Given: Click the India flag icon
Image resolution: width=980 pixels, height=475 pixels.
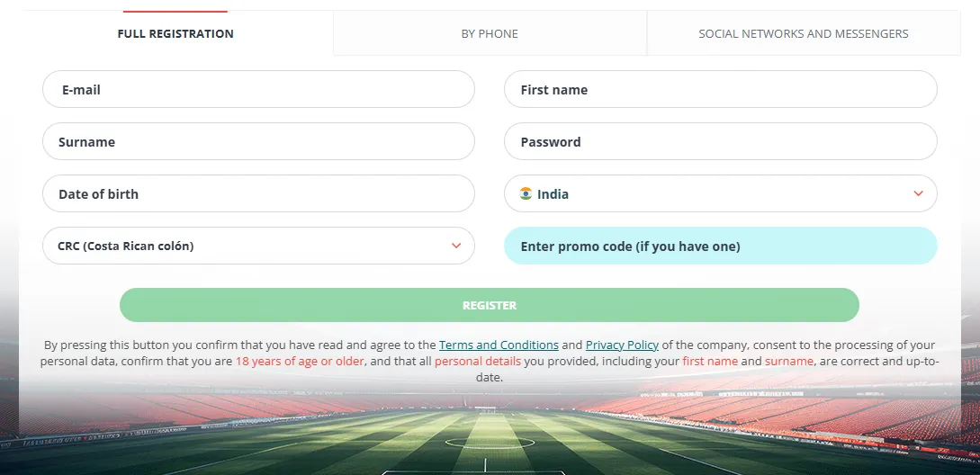Looking at the screenshot, I should tap(526, 193).
